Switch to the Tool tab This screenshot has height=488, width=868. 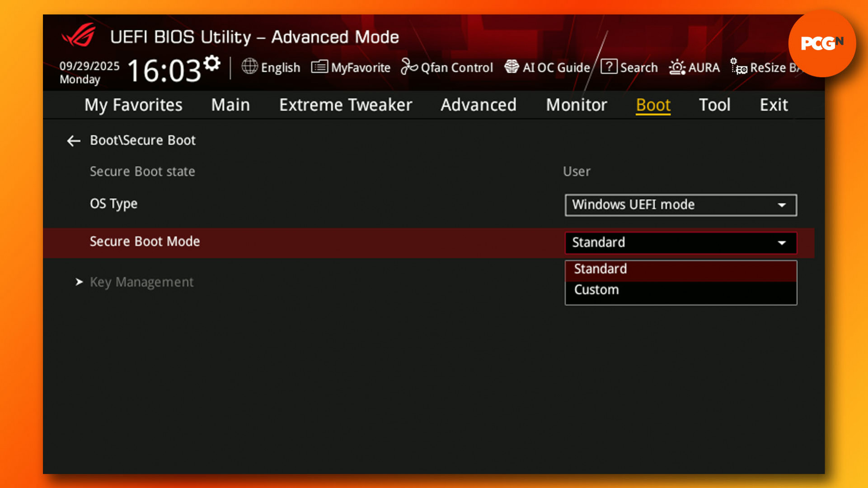click(x=714, y=105)
